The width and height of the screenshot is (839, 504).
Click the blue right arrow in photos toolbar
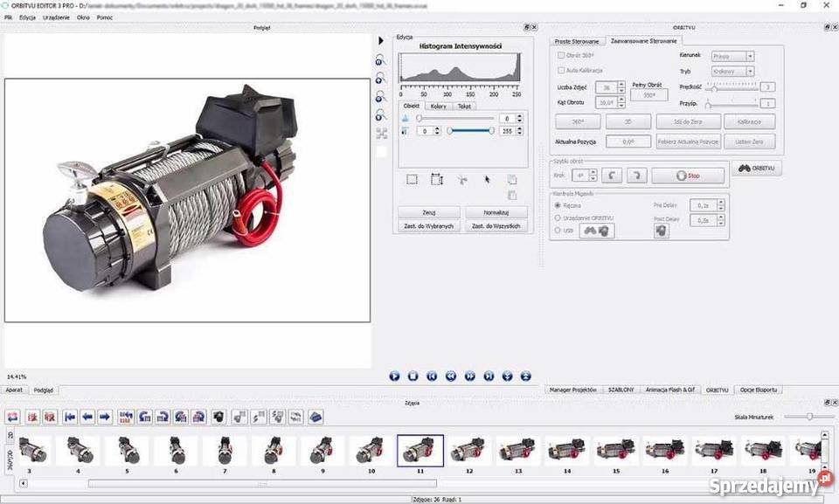pyautogui.click(x=105, y=417)
